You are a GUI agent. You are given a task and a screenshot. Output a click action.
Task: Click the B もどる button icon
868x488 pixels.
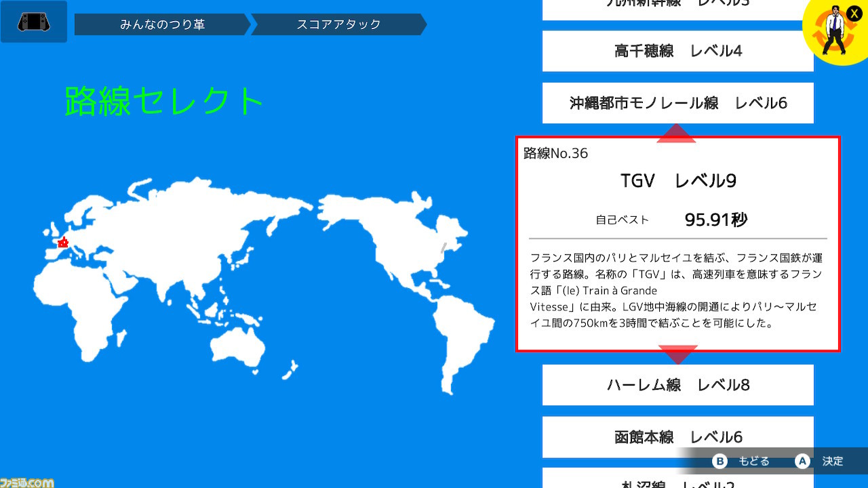point(719,461)
